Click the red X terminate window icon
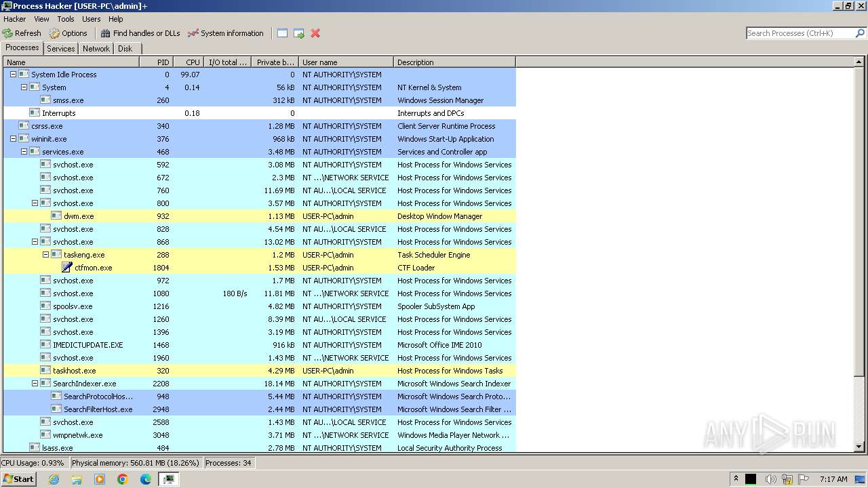868x488 pixels. (315, 33)
